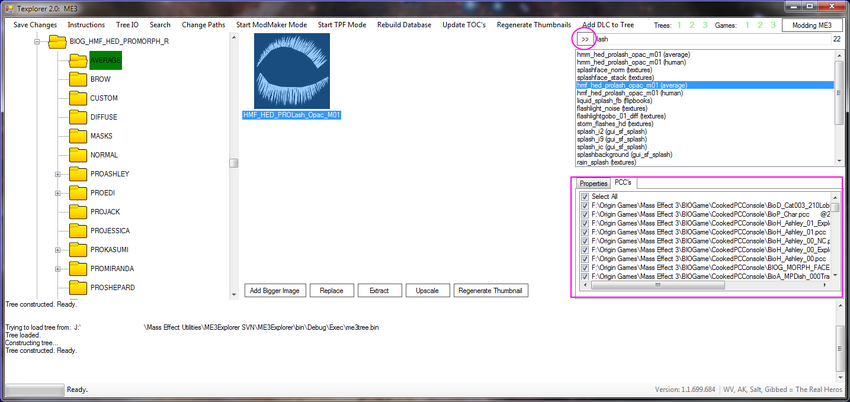Click the PROKASUMI folder icon

coord(78,250)
